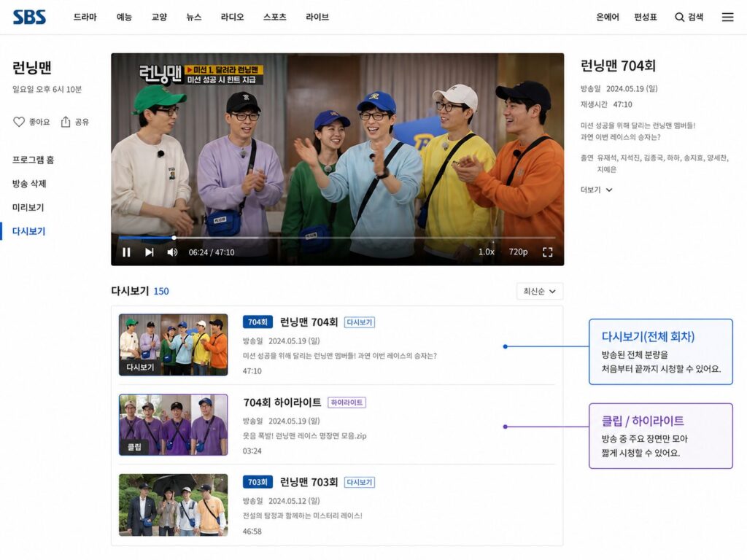747x560 pixels.
Task: Select 방송 삭제 in sidebar
Action: (29, 183)
